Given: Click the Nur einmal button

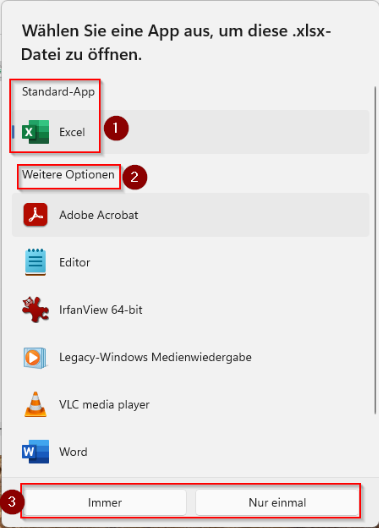Looking at the screenshot, I should (x=277, y=502).
